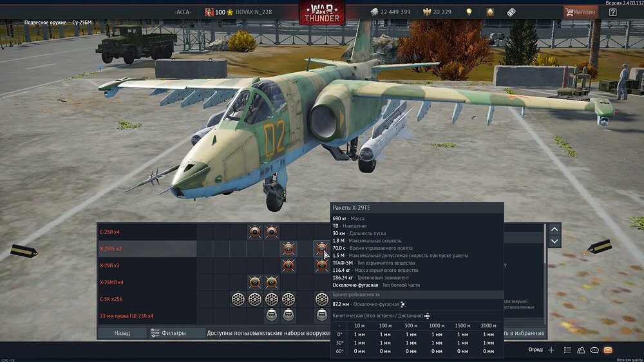Open the orange mail envelope icon
The width and height of the screenshot is (644, 362).
(x=608, y=350)
